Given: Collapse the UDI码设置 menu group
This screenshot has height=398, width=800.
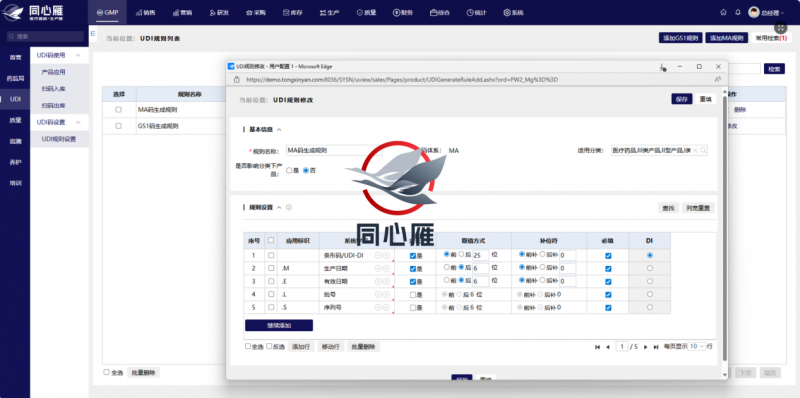Looking at the screenshot, I should 79,122.
